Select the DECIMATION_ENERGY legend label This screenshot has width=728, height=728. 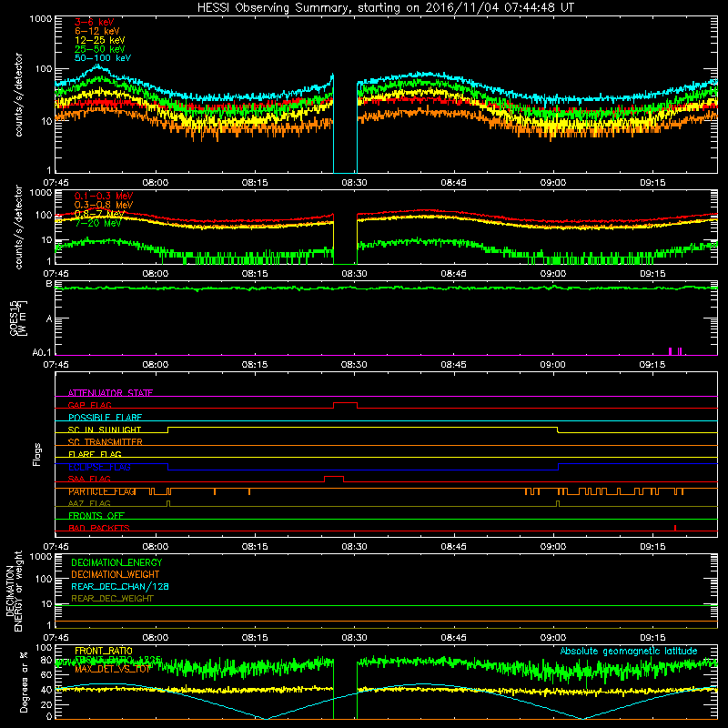(116, 562)
